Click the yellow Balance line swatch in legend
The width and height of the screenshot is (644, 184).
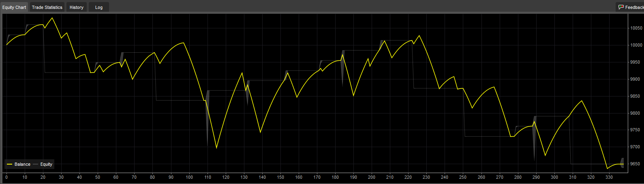10,164
